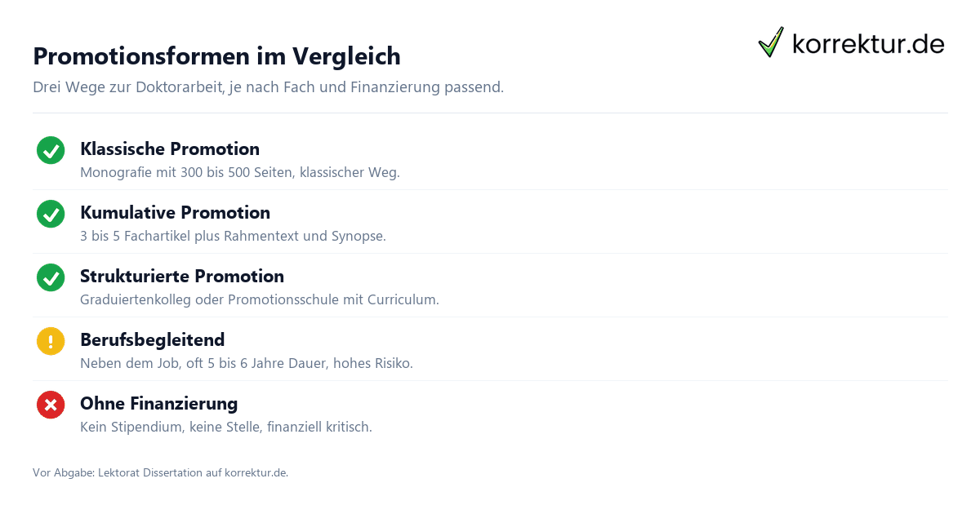Select the Strukturierte Promotion heading
The height and width of the screenshot is (514, 980).
pyautogui.click(x=182, y=277)
